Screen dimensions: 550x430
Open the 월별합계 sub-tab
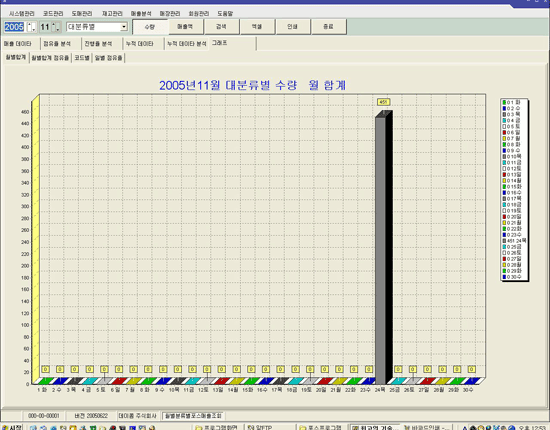pos(16,57)
